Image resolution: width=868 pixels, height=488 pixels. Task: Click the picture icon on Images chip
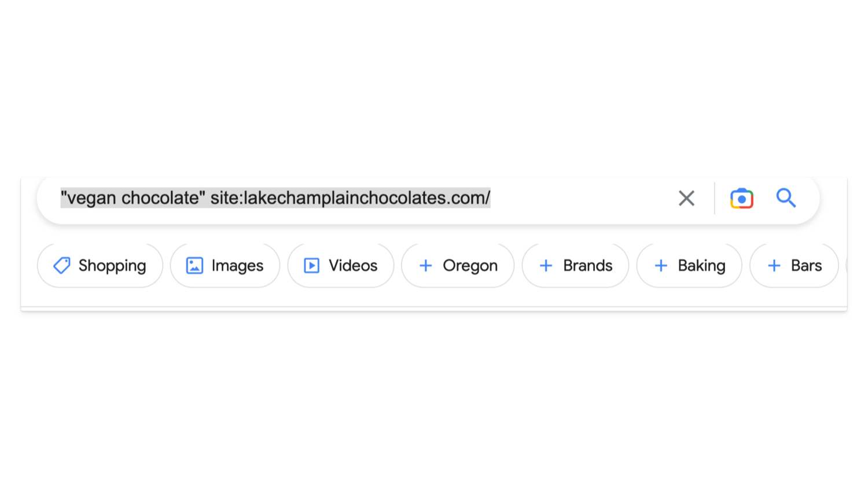coord(194,266)
